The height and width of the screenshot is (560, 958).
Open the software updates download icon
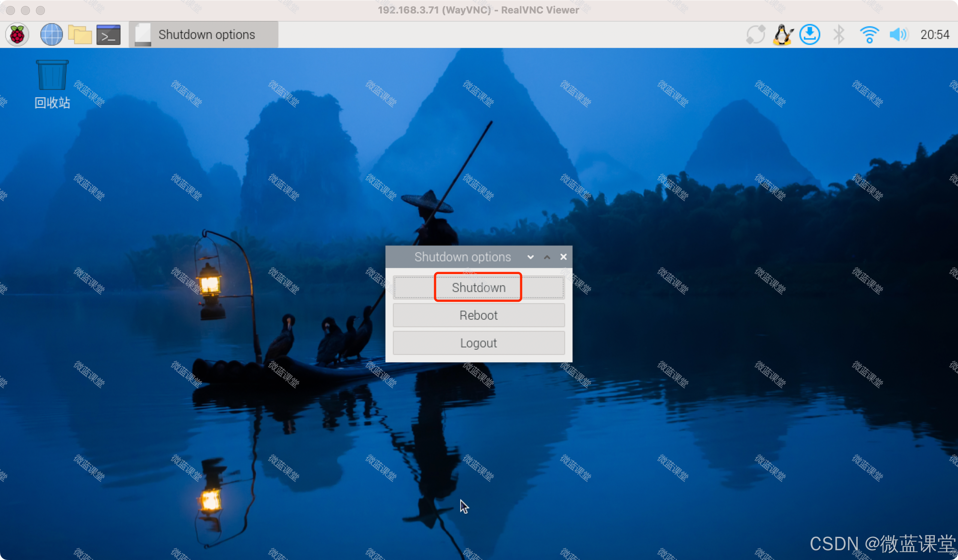click(810, 34)
